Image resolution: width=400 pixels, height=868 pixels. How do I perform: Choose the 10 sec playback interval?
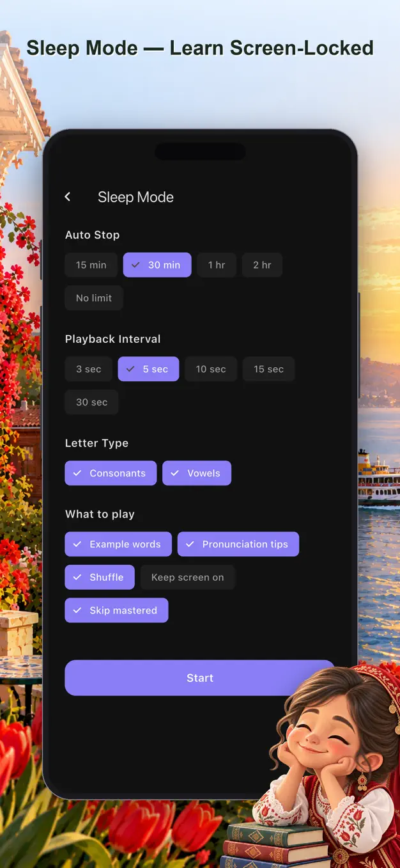pos(211,369)
